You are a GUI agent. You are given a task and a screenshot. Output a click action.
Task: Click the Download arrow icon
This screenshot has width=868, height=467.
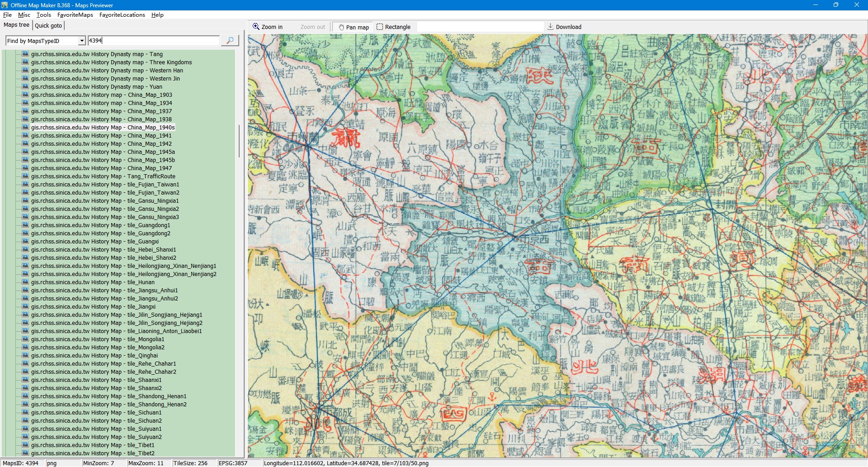[550, 27]
